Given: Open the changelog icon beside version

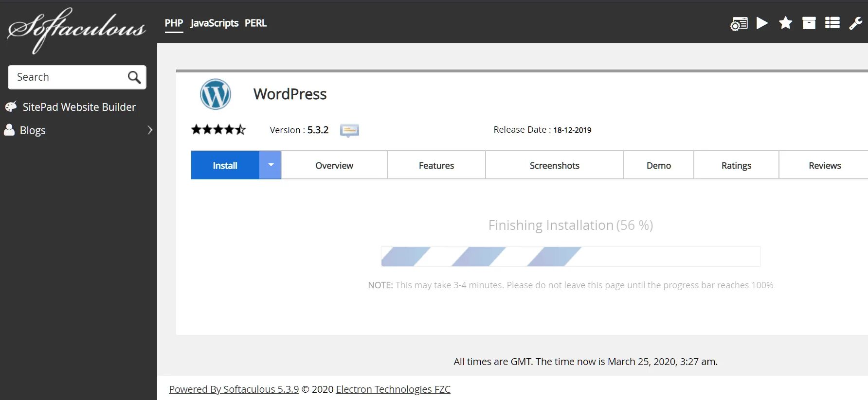Looking at the screenshot, I should click(x=349, y=130).
